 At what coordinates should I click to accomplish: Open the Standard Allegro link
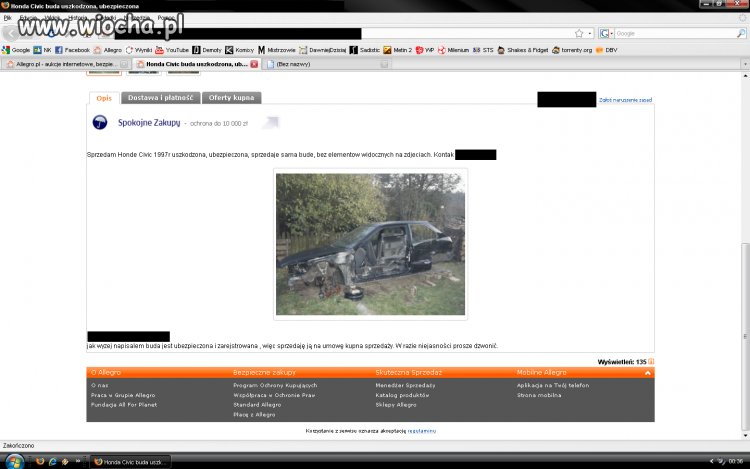coord(257,405)
